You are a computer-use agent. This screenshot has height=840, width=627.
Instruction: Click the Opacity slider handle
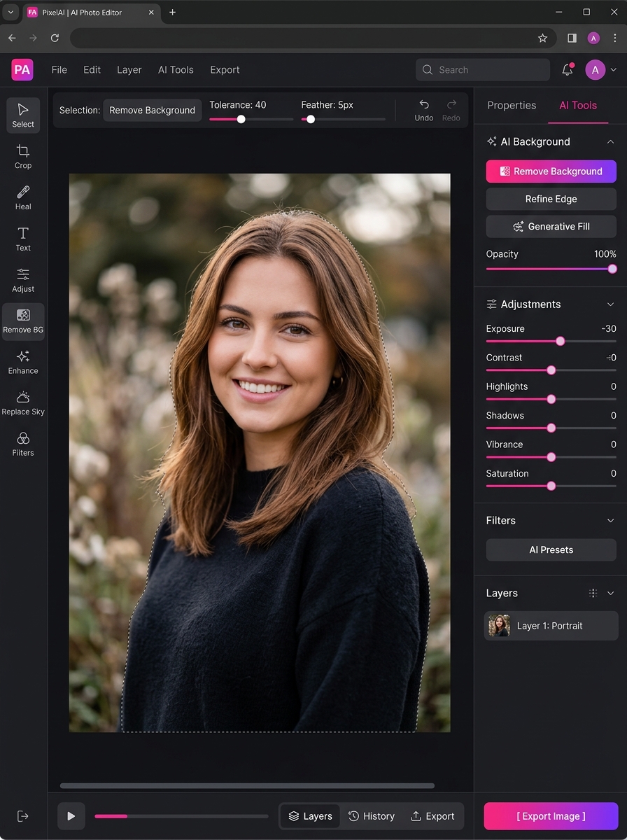pos(612,269)
